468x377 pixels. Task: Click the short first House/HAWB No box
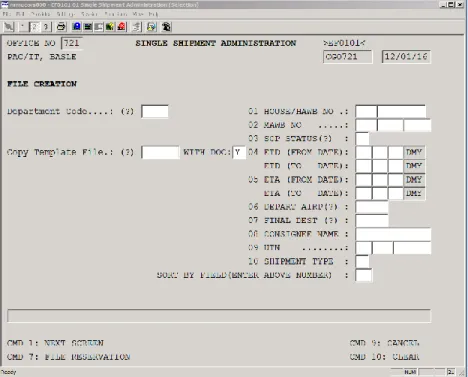366,112
